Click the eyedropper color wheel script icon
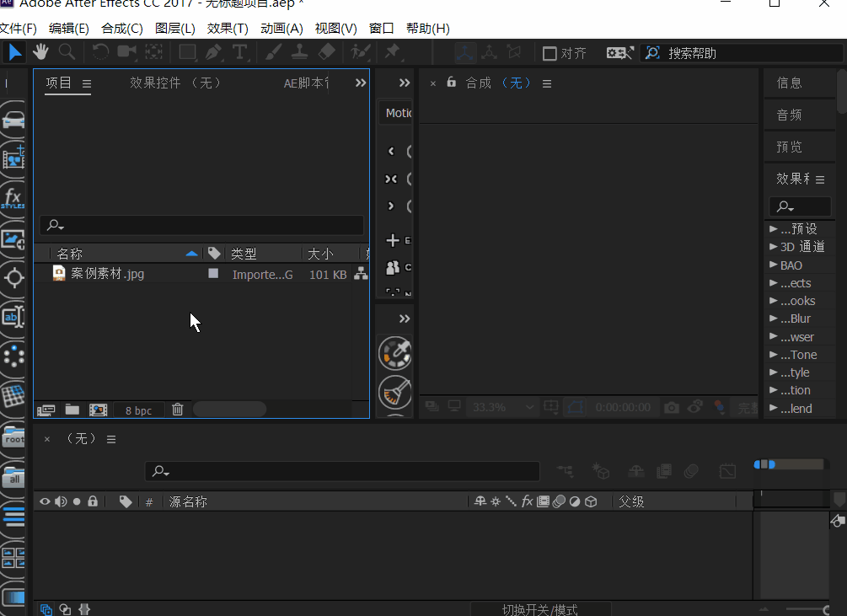847x616 pixels. click(x=395, y=353)
